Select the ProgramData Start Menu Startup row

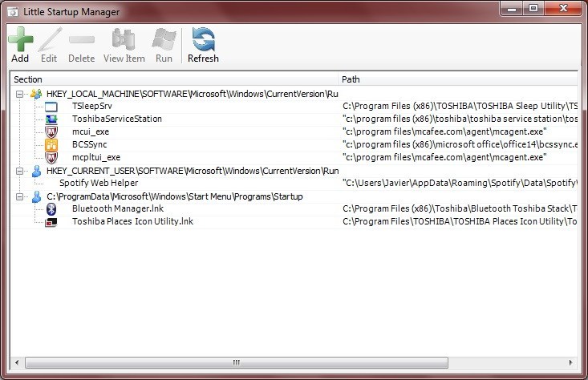(x=175, y=196)
